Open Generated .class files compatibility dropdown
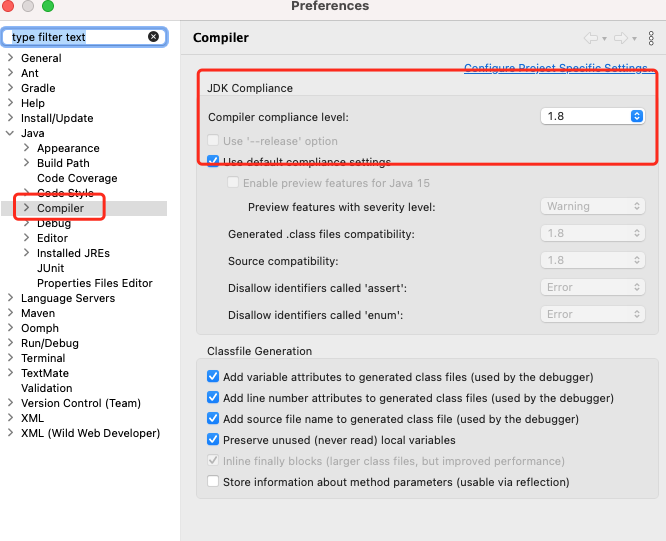 pyautogui.click(x=593, y=233)
